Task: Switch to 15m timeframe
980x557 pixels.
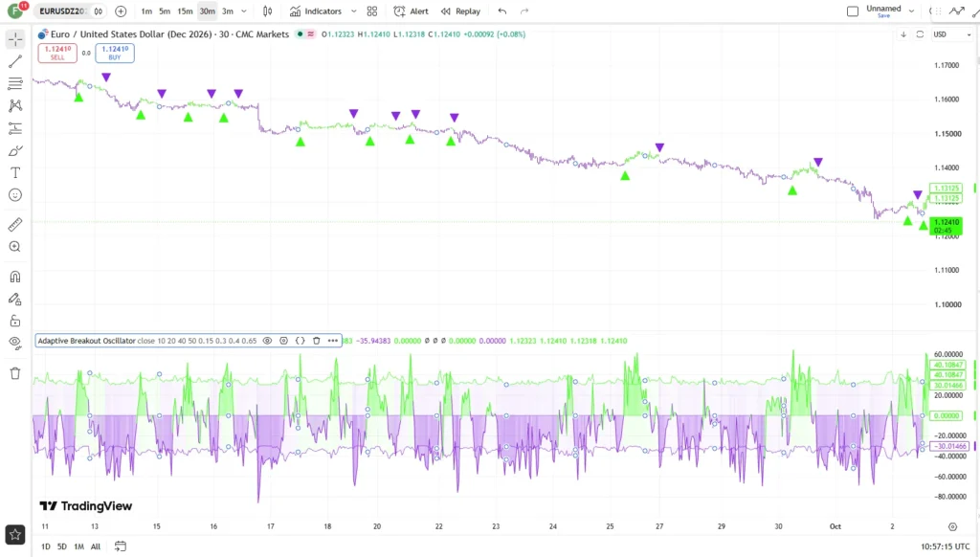Action: pos(185,11)
